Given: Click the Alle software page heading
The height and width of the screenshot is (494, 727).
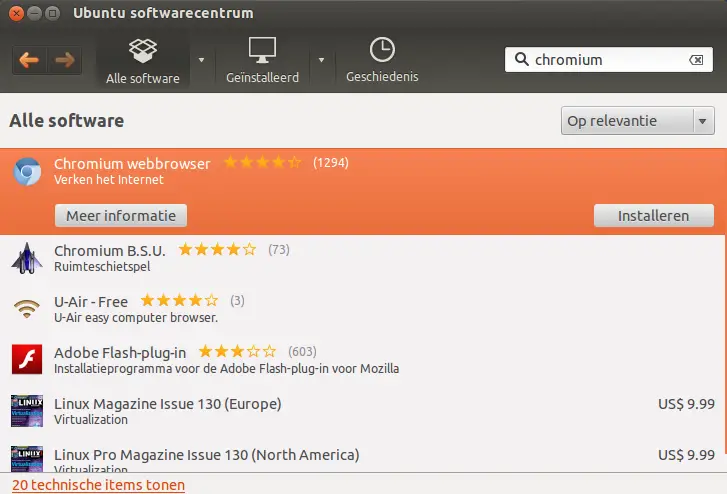Looking at the screenshot, I should pyautogui.click(x=67, y=121).
